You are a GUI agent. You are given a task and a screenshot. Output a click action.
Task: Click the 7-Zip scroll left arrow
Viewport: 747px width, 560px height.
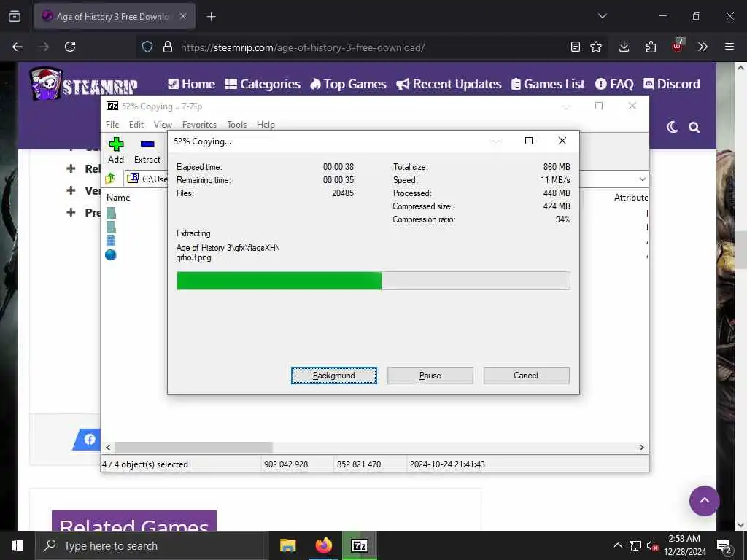108,447
